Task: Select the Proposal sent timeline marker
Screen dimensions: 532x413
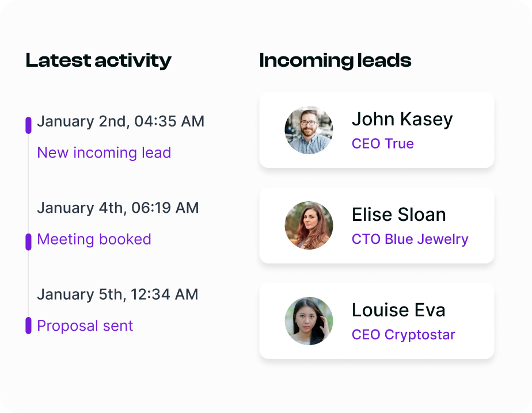Action: coord(28,325)
